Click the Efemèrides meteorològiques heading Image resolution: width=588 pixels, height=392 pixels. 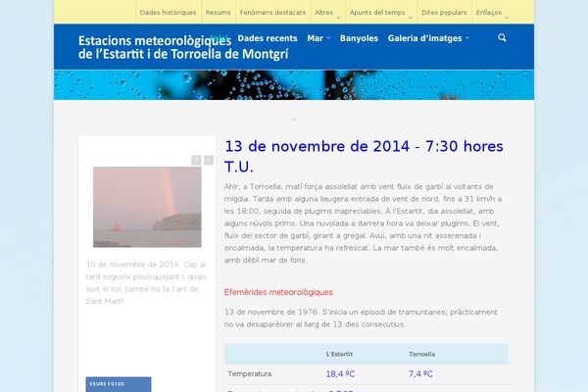(278, 292)
